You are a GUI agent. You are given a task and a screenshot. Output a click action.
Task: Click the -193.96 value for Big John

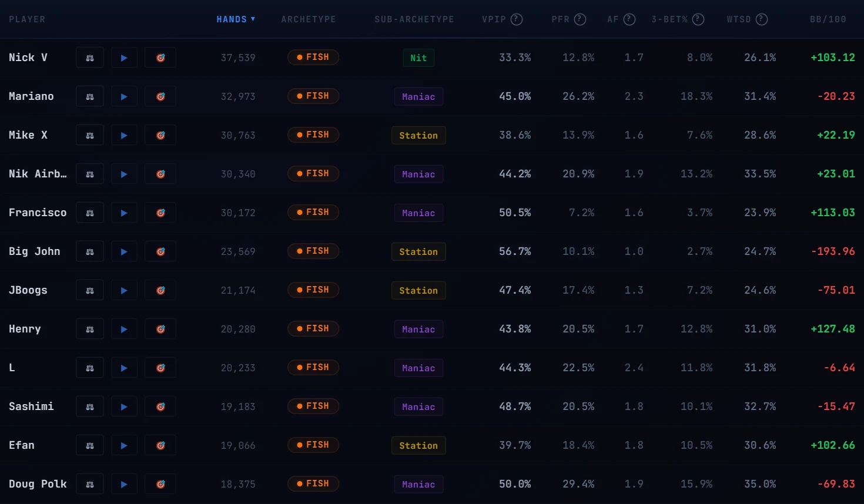[833, 251]
